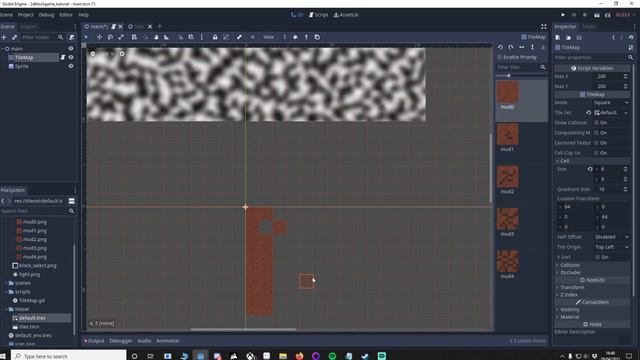Screen dimensions: 640x360
Task: Open the Debug menu
Action: [x=46, y=15]
